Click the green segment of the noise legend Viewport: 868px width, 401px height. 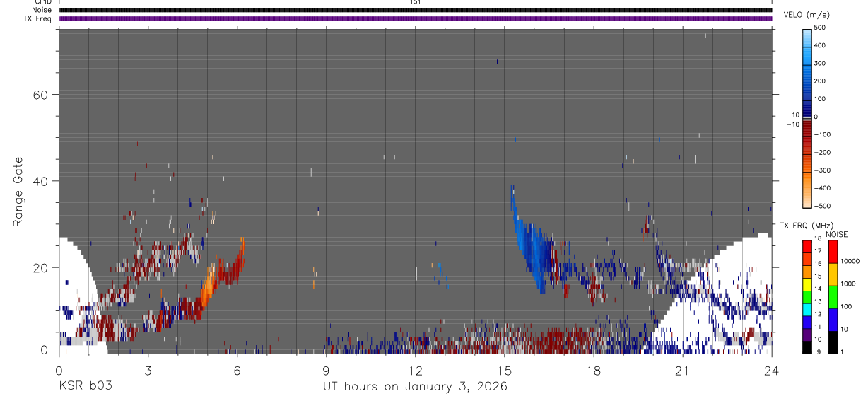click(x=833, y=296)
